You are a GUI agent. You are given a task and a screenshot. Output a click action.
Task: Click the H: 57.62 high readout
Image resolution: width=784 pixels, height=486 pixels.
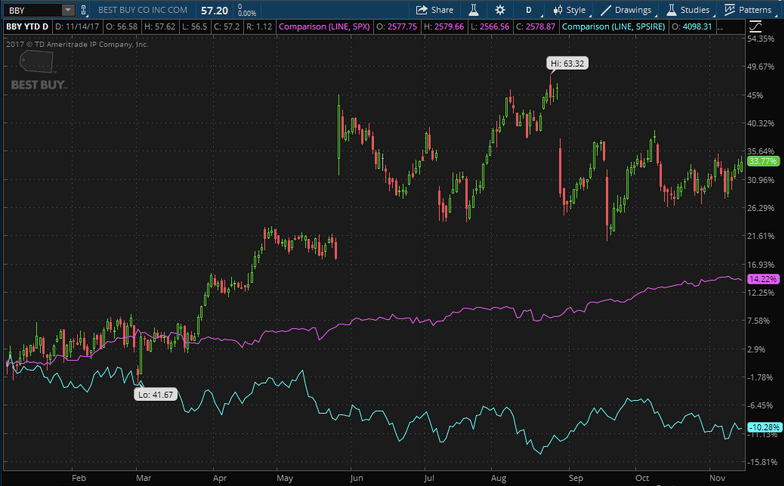[160, 26]
